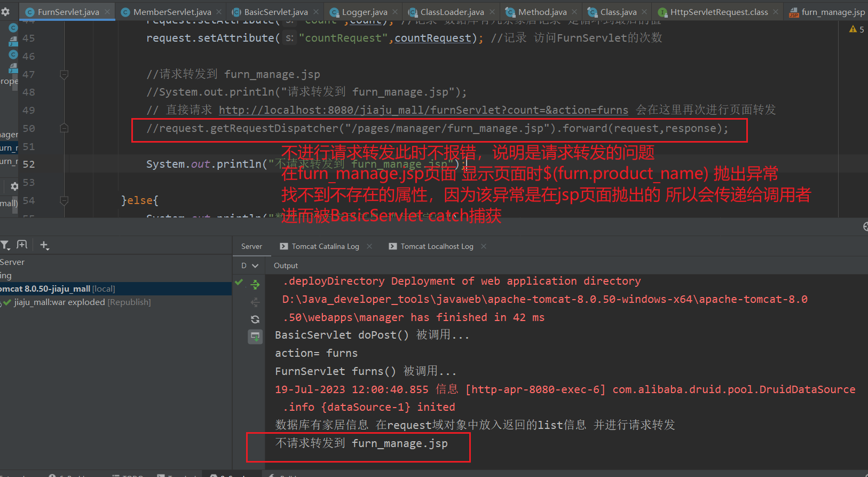Close the Tomcat Catalina Log tab

point(369,246)
